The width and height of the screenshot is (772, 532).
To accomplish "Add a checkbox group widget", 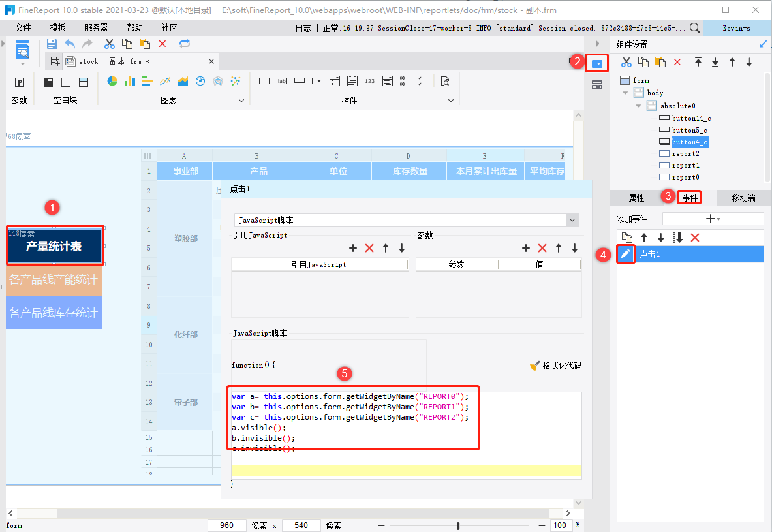I will click(422, 81).
